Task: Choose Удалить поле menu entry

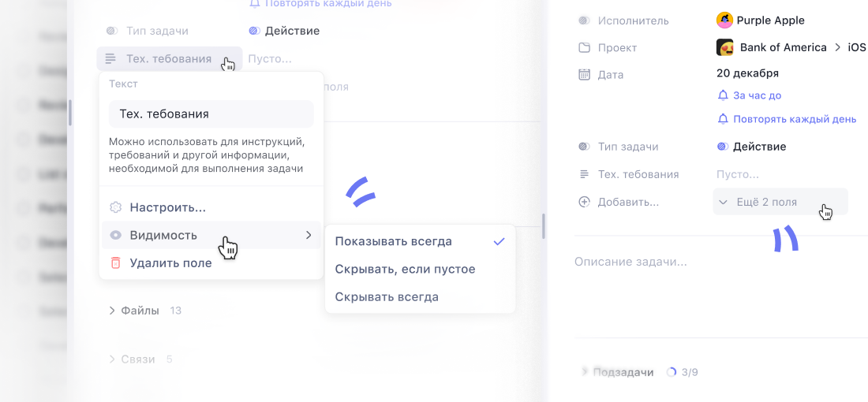Action: [x=211, y=262]
